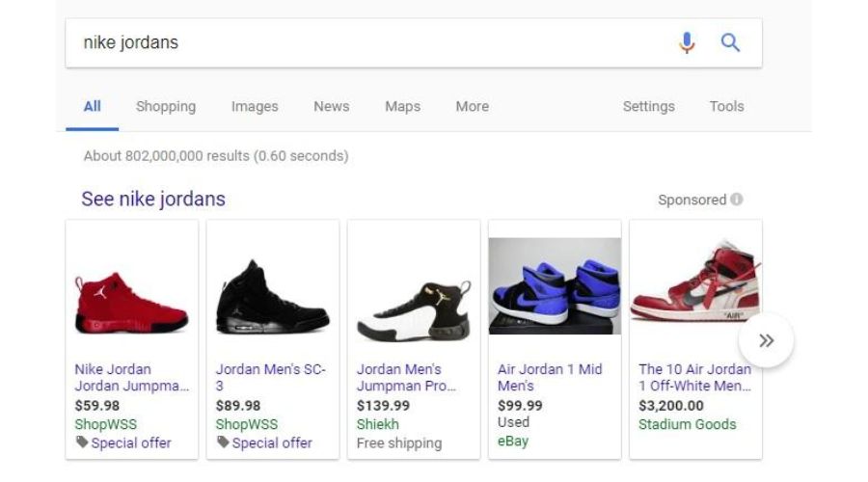Open the See nike jordans heading link
868x482 pixels.
coord(153,200)
